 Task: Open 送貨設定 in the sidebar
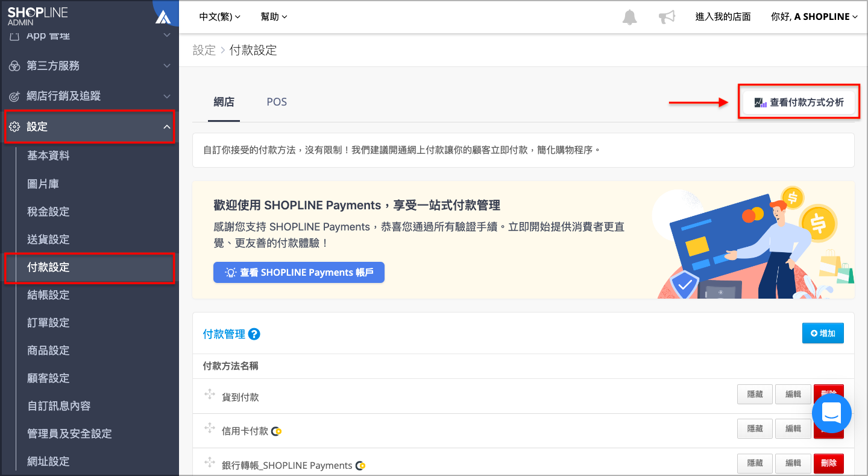click(48, 240)
